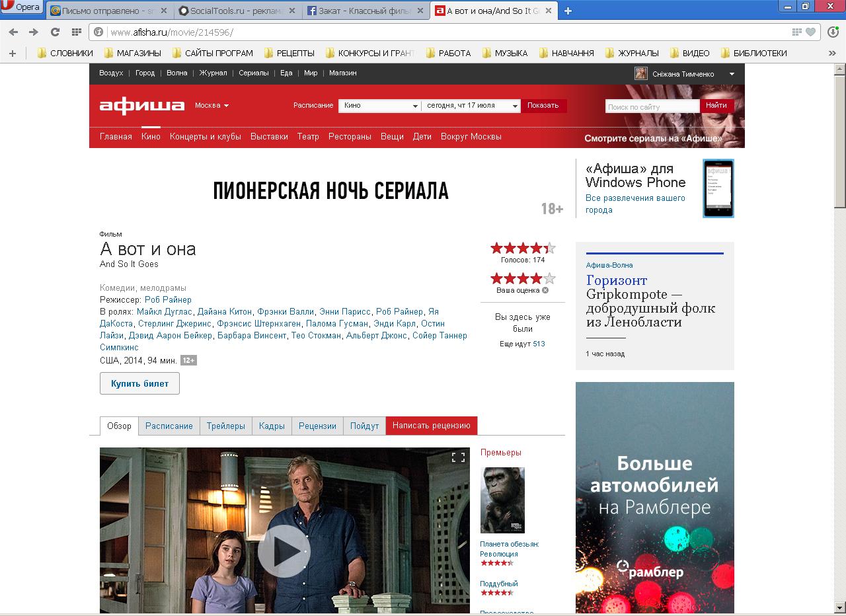
Task: Switch to the Рецензии tab
Action: 317,426
